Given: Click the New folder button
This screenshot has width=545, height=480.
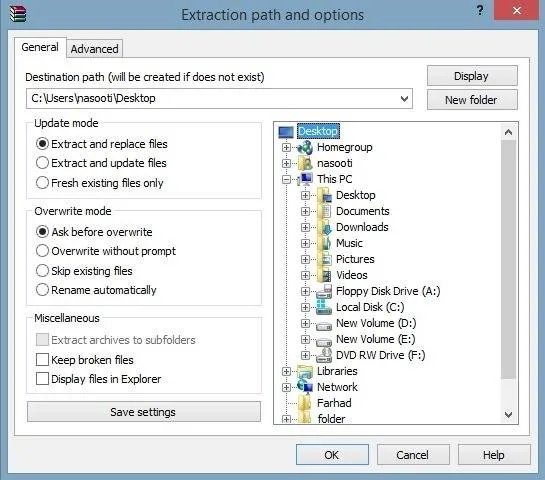Looking at the screenshot, I should (472, 100).
